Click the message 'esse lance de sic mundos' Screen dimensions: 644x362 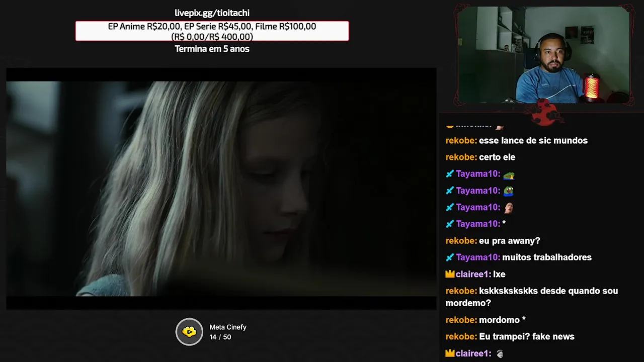[x=533, y=141]
